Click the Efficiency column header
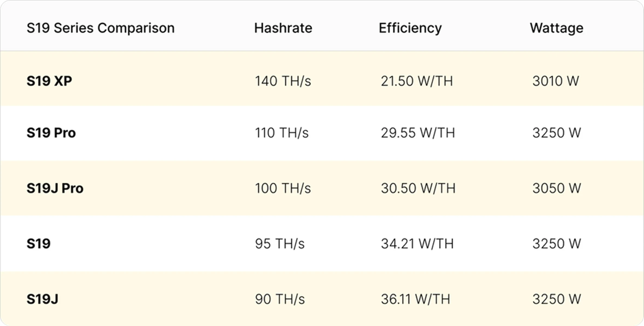Image resolution: width=644 pixels, height=326 pixels. (410, 28)
